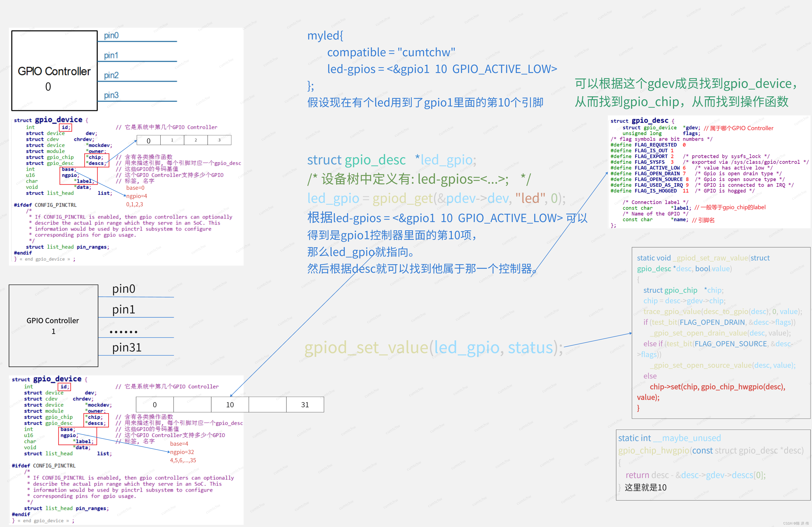Click the pin31 label
The width and height of the screenshot is (812, 527).
click(x=127, y=347)
